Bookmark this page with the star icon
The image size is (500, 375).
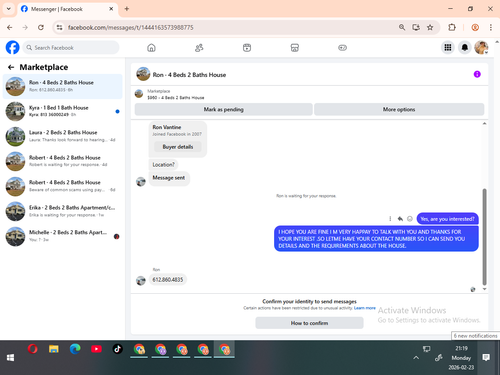coord(430,27)
